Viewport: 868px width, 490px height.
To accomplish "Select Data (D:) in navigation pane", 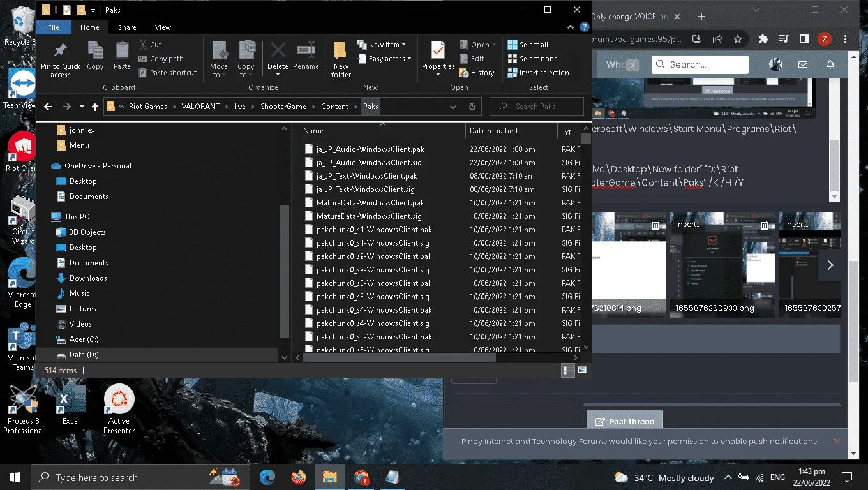I will 84,355.
